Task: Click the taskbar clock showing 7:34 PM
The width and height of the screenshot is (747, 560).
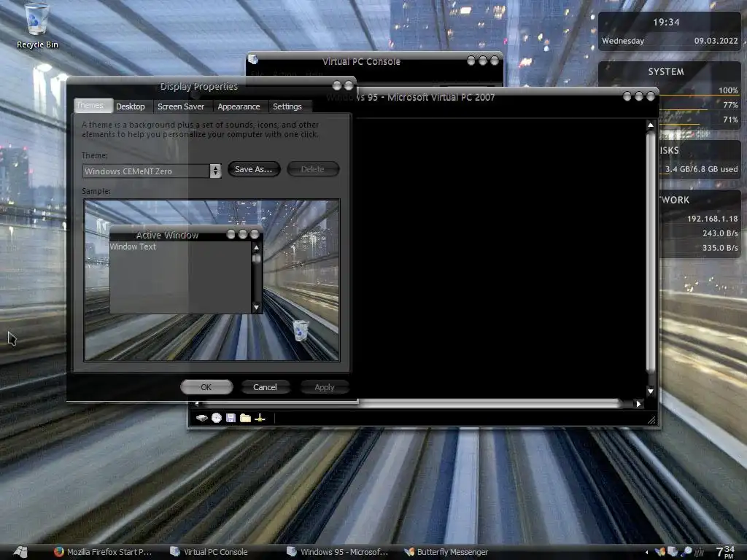Action: click(725, 552)
